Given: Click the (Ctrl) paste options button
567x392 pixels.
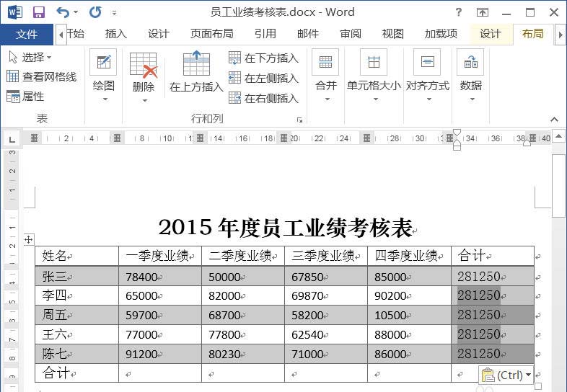Looking at the screenshot, I should click(506, 375).
